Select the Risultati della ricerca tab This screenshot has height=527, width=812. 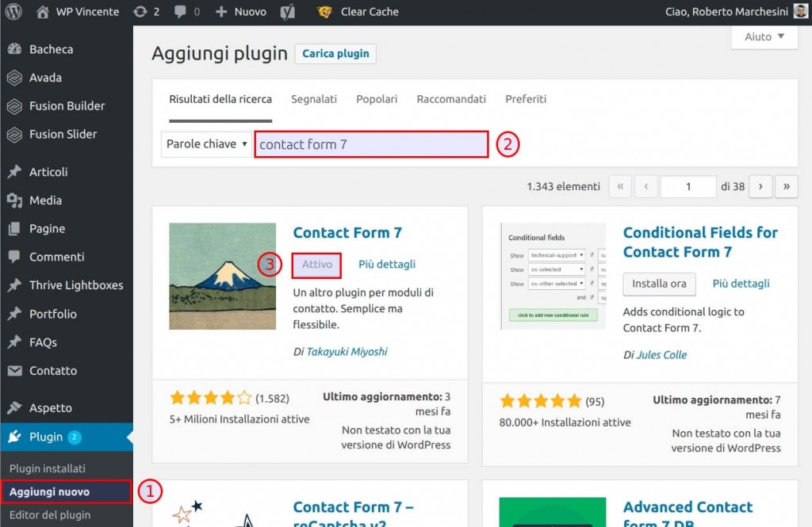coord(220,99)
